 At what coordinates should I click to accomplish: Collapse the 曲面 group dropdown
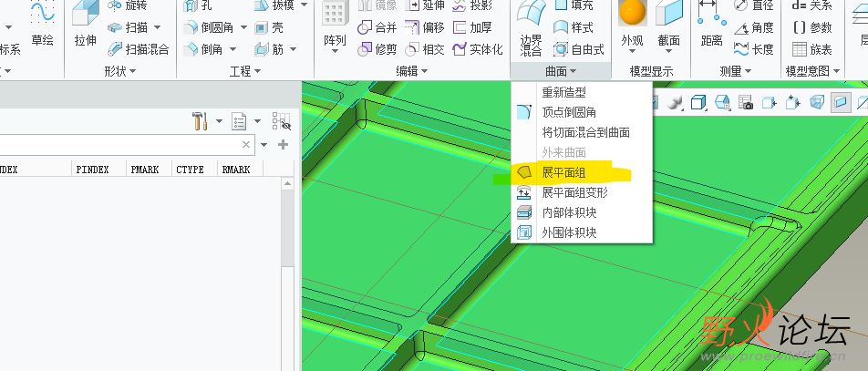point(561,71)
